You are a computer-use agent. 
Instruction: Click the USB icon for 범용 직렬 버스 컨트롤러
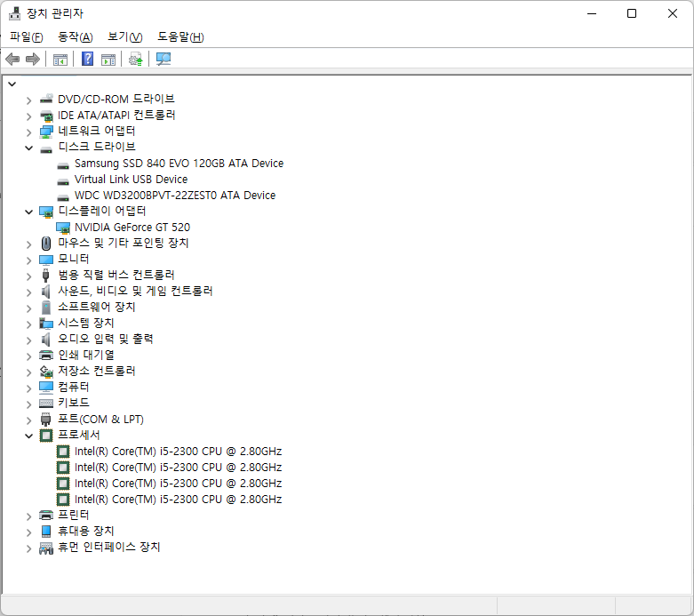point(45,275)
